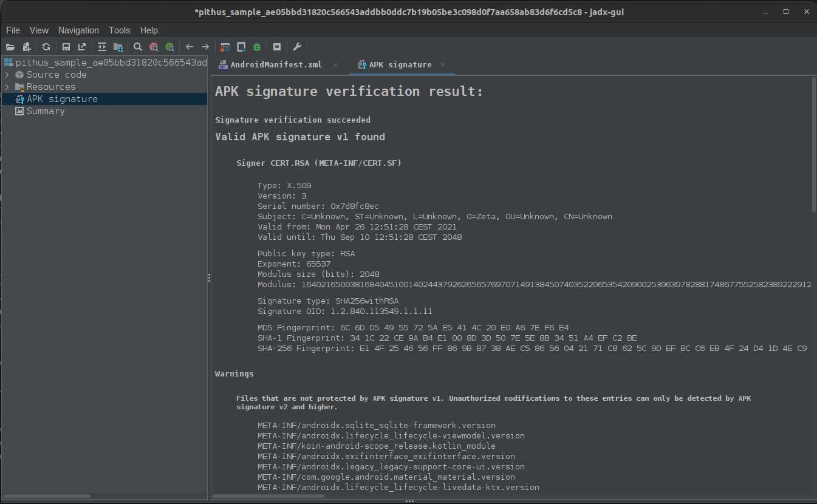Open the Help menu

tap(149, 30)
